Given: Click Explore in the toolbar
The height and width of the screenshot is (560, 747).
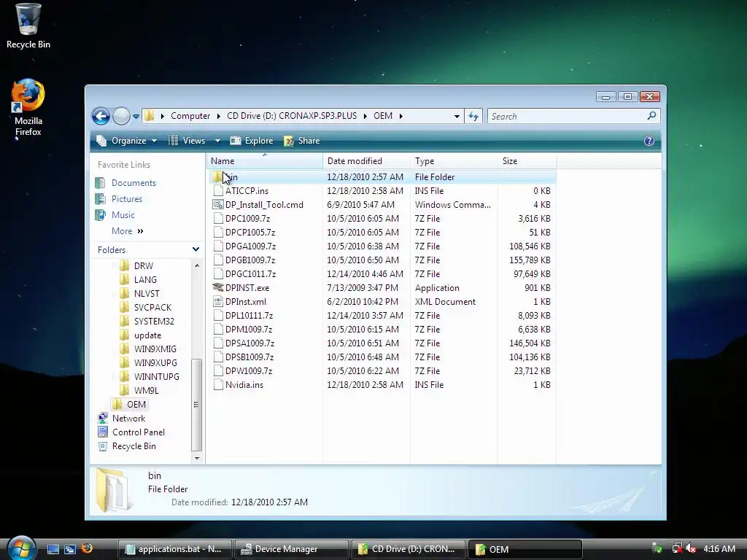Looking at the screenshot, I should coord(252,141).
